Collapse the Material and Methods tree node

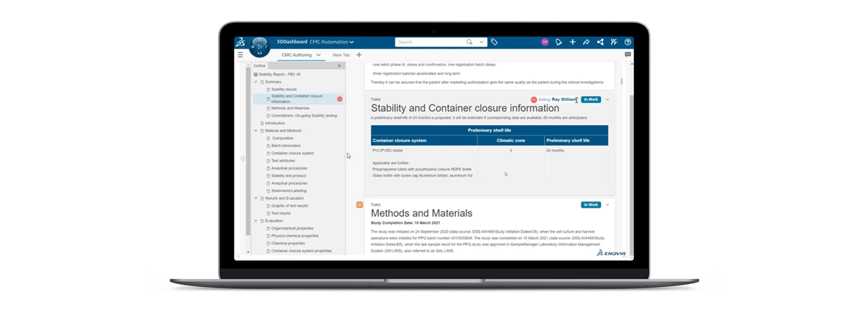pyautogui.click(x=255, y=131)
